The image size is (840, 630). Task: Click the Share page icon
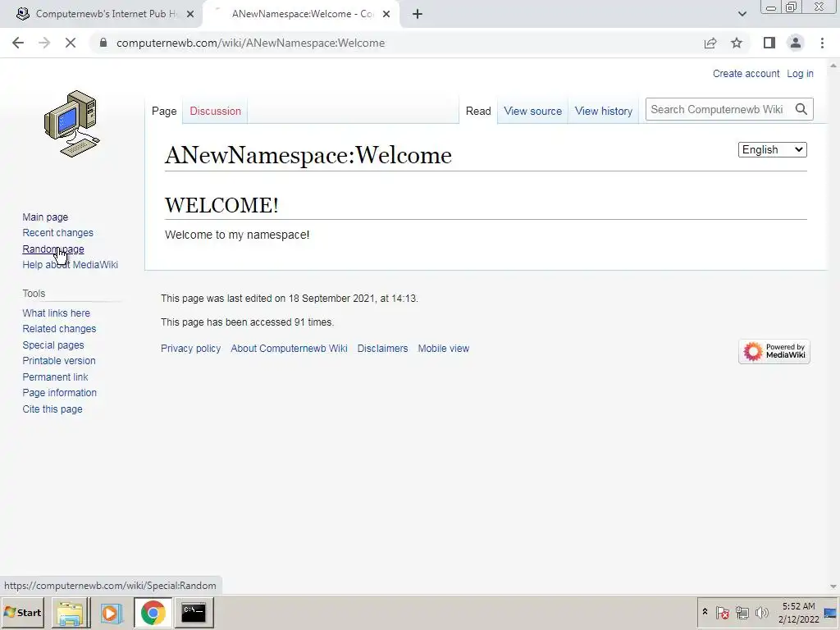pos(710,43)
